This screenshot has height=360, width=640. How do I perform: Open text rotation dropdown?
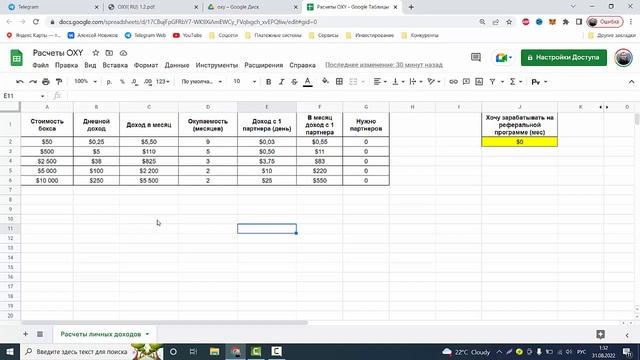click(x=433, y=82)
